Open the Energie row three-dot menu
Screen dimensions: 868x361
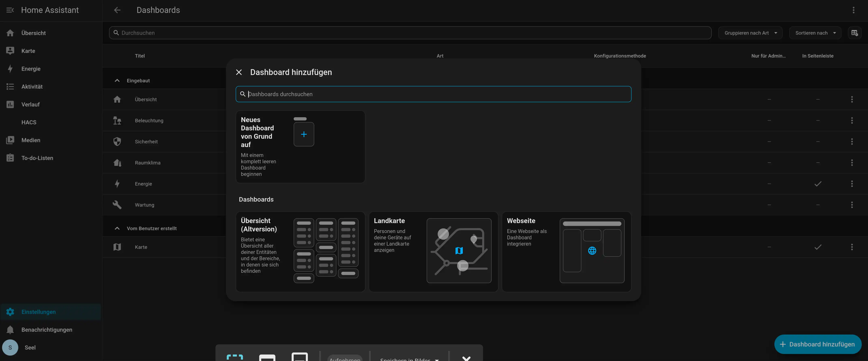852,184
